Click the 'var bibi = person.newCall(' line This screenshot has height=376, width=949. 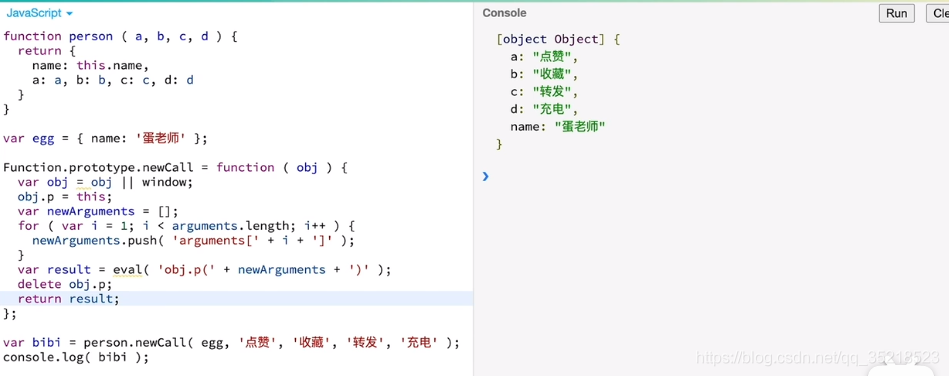(231, 343)
